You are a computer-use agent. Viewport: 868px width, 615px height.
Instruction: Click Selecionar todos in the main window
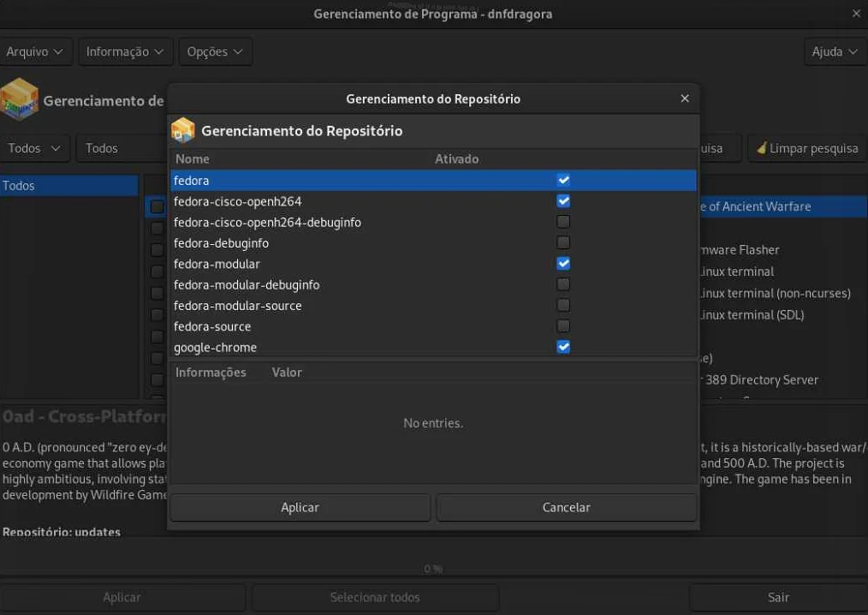pyautogui.click(x=375, y=597)
